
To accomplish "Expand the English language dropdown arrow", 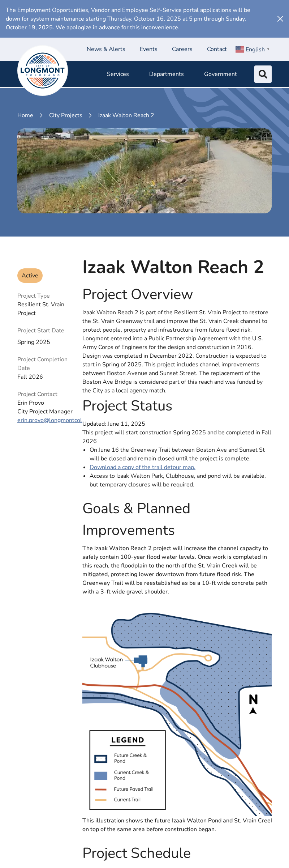I will tap(268, 49).
